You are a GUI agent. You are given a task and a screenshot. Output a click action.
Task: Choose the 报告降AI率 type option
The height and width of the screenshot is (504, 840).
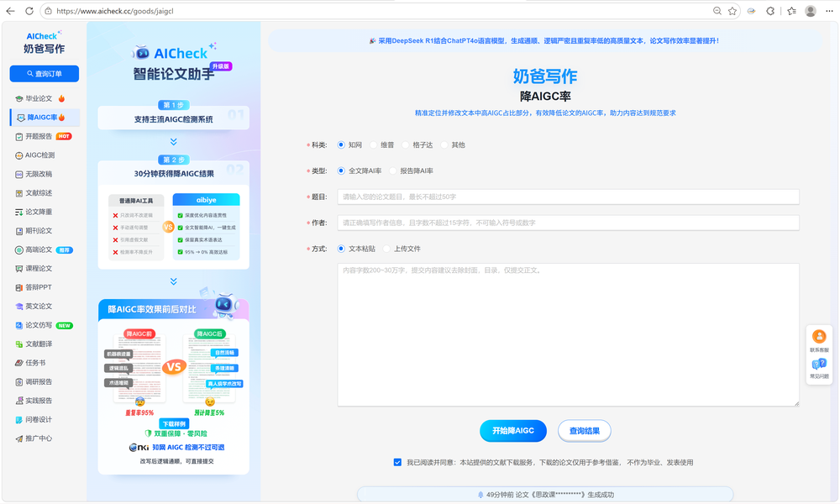(x=392, y=171)
